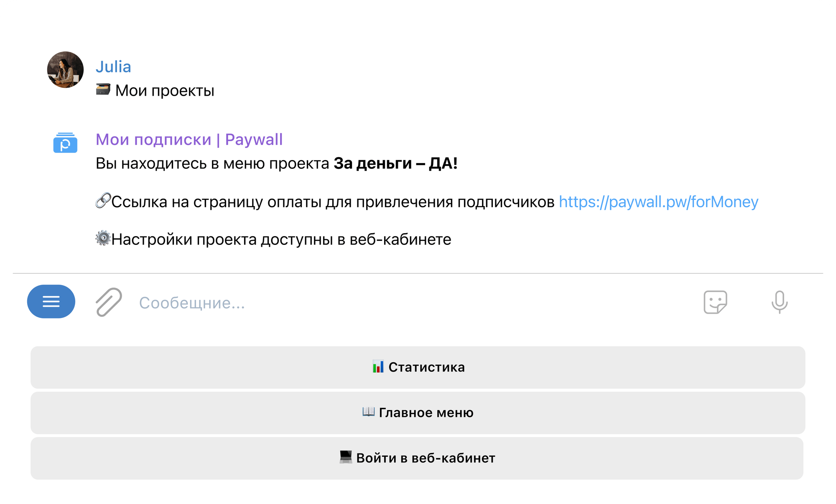Viewport: 836px width, 504px height.
Task: Open the paywall.pw/forMoney link
Action: [658, 202]
